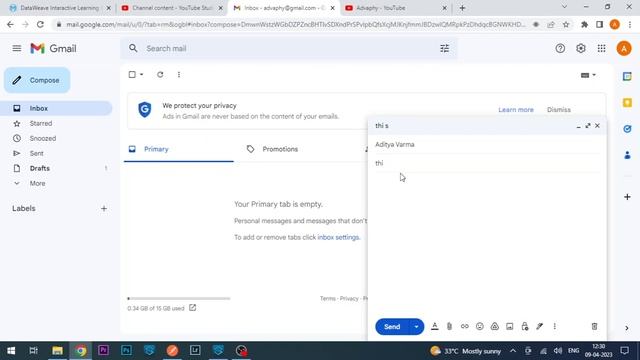640x360 pixels.
Task: Insert photo into the email
Action: tap(510, 326)
